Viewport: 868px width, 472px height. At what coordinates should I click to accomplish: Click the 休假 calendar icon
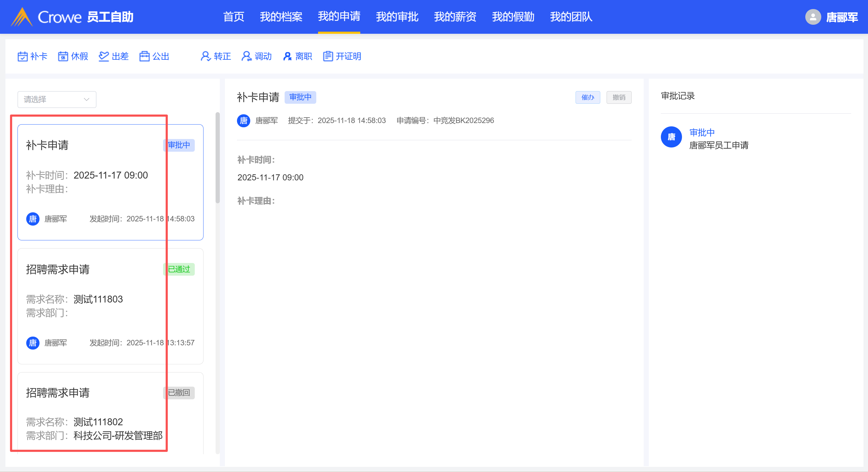[x=63, y=56]
